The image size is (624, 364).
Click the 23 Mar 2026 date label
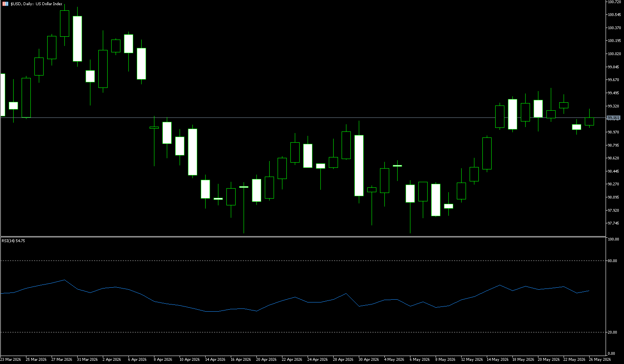point(11,360)
